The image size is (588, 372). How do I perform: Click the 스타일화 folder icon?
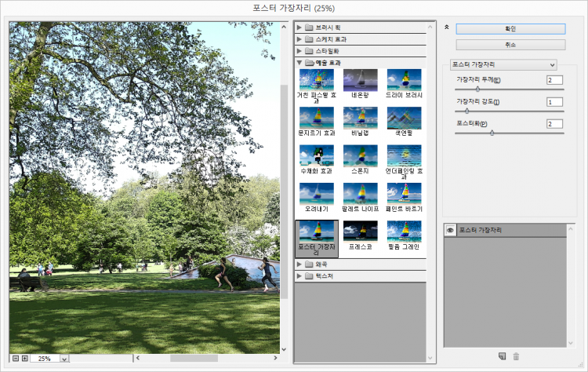(x=309, y=50)
